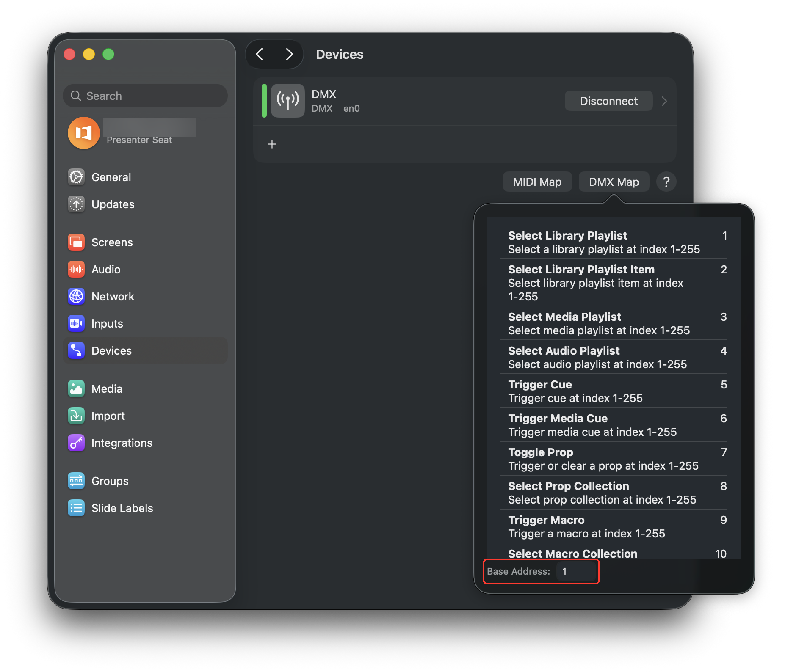Screen dimensions: 785x672
Task: Disconnect the DMX device
Action: 608,101
